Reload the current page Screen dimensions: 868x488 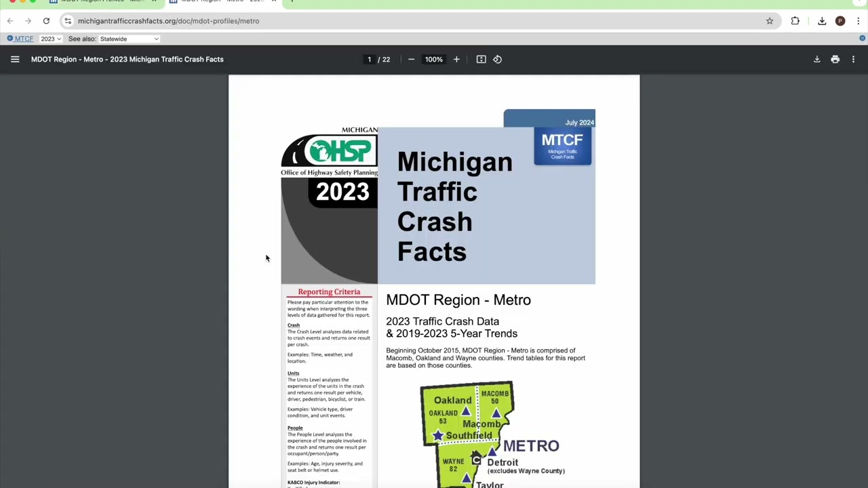46,21
